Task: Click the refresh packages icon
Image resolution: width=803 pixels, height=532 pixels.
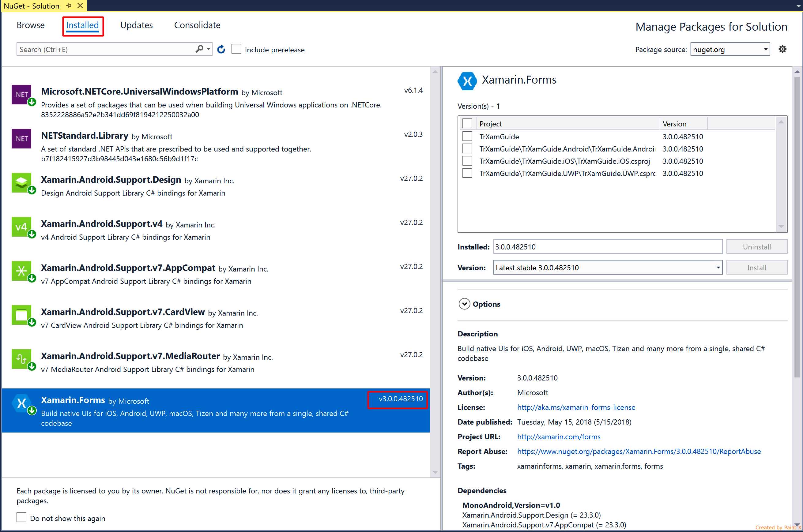Action: [221, 50]
